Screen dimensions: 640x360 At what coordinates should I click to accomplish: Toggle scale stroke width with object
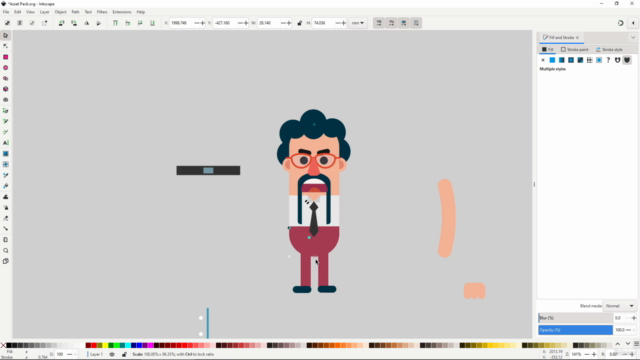(x=379, y=23)
